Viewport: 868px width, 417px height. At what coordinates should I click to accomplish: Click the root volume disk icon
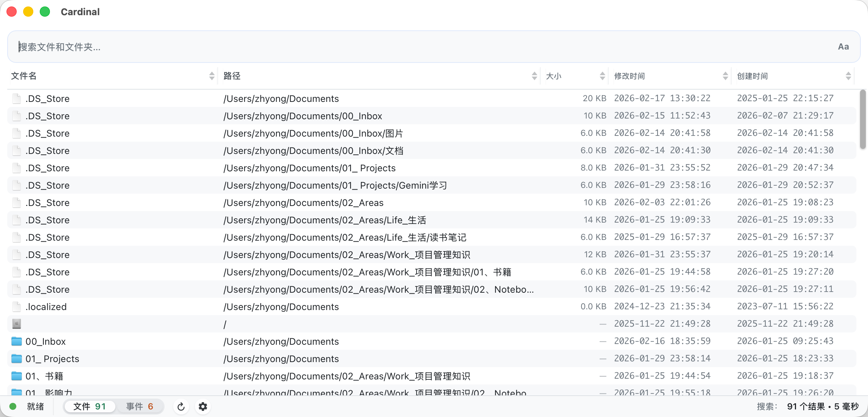click(x=16, y=324)
